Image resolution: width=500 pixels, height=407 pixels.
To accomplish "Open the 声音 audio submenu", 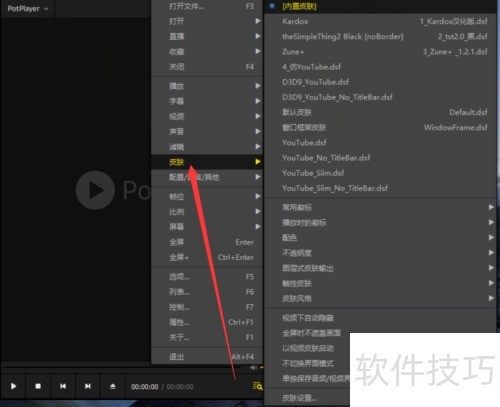I will tap(207, 131).
